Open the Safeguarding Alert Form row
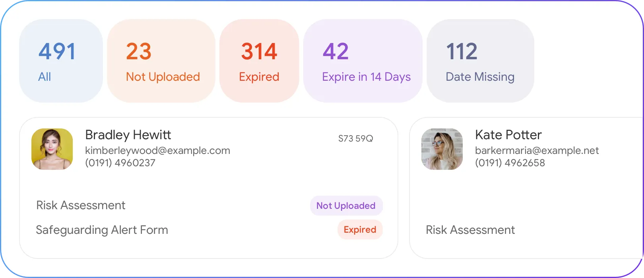This screenshot has width=644, height=278. coord(102,230)
